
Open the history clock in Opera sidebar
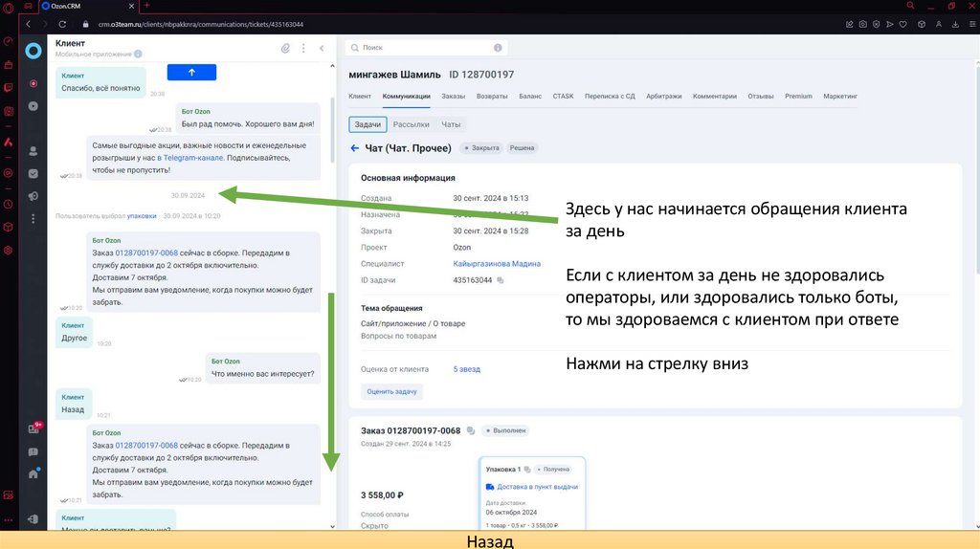pyautogui.click(x=8, y=204)
